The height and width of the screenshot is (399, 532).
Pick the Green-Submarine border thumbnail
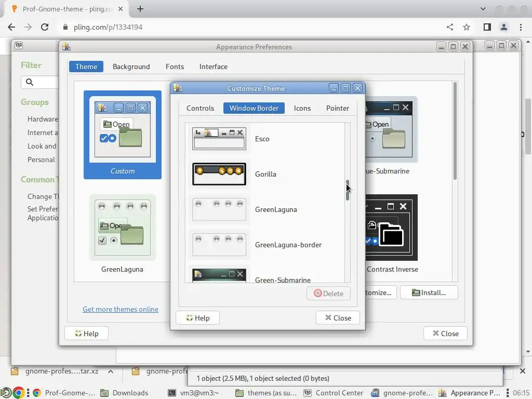[219, 275]
